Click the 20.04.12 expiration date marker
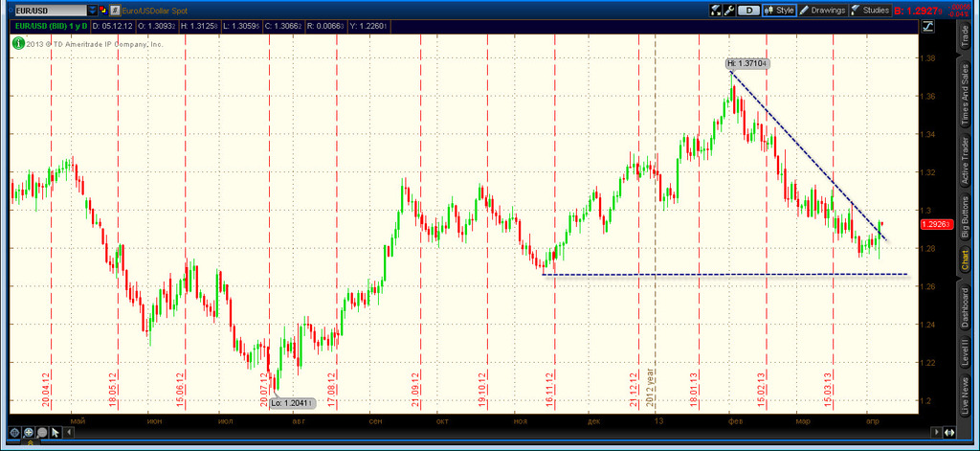The height and width of the screenshot is (451, 980). [46, 391]
